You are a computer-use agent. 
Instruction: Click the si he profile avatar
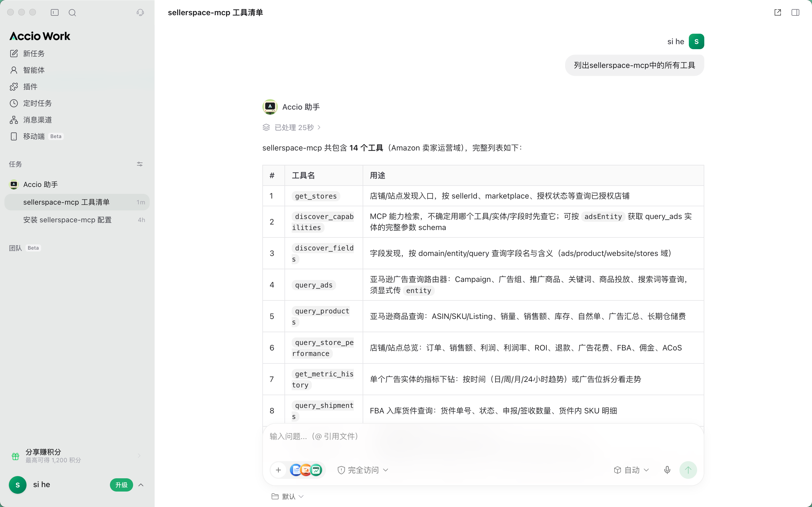17,485
